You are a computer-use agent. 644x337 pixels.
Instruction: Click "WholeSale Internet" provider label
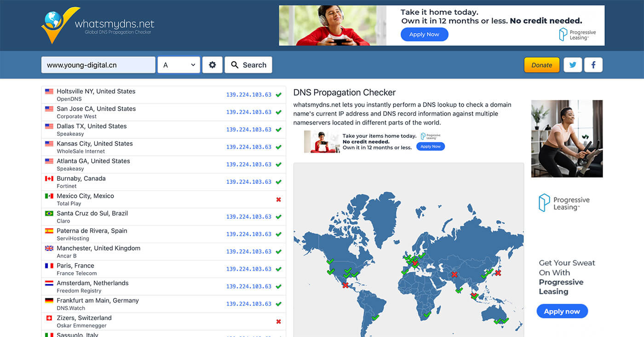(x=81, y=151)
